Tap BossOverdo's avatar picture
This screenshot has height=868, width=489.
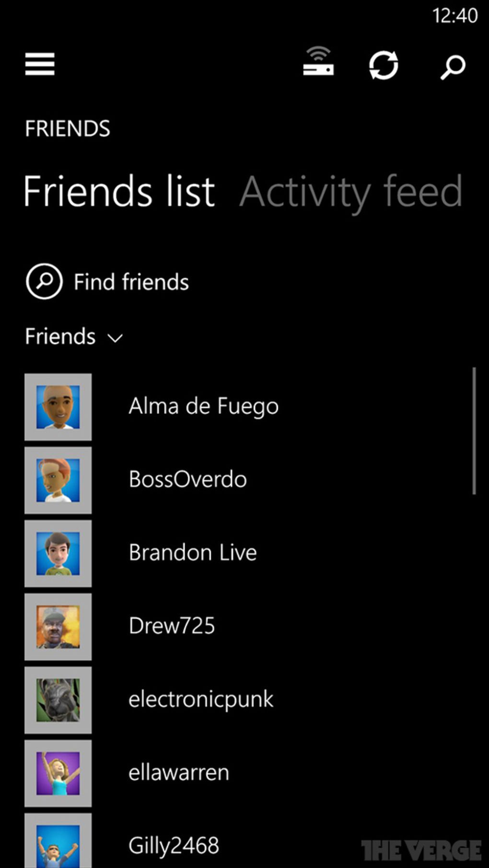pos(58,480)
